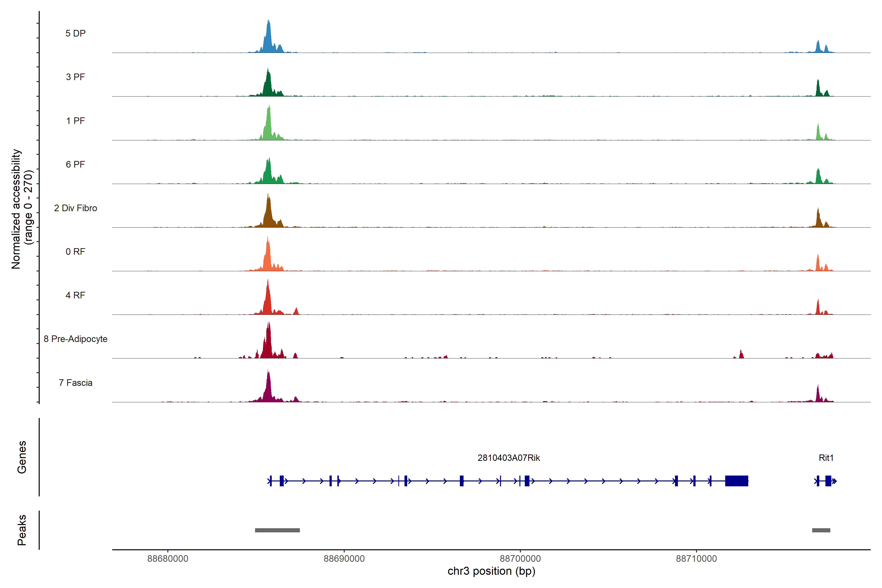The height and width of the screenshot is (588, 882).
Task: Click the 2 Div Fibro track label
Action: tap(75, 208)
